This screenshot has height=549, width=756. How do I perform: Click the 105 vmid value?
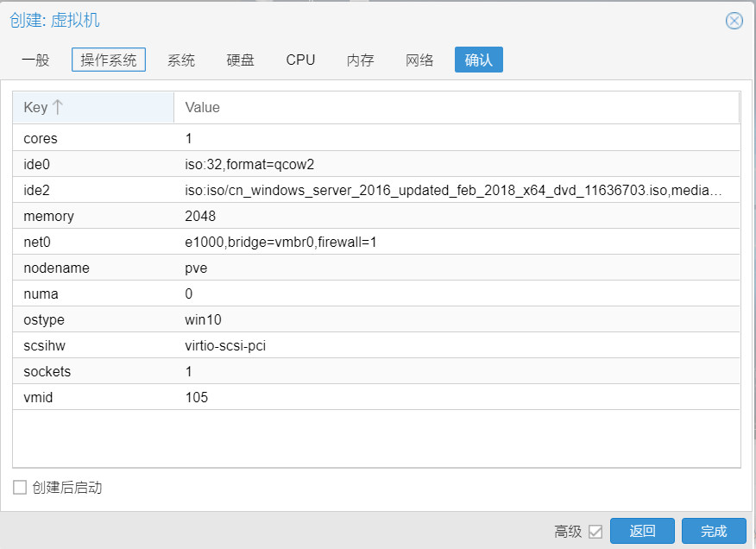pos(197,398)
